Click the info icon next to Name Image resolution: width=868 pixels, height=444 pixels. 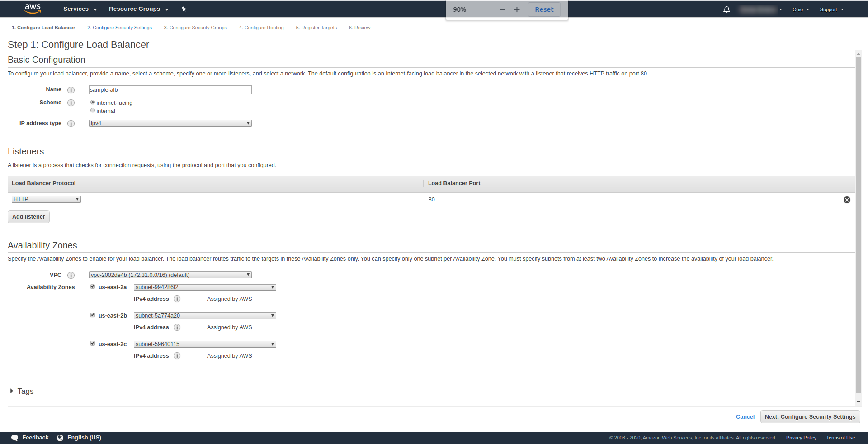[x=71, y=90]
